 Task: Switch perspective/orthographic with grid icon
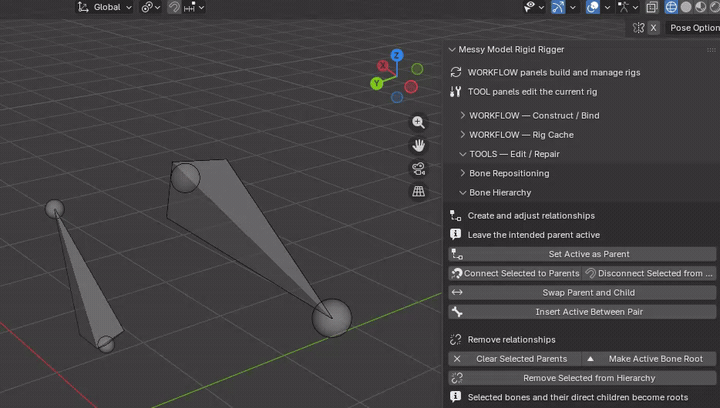(418, 191)
